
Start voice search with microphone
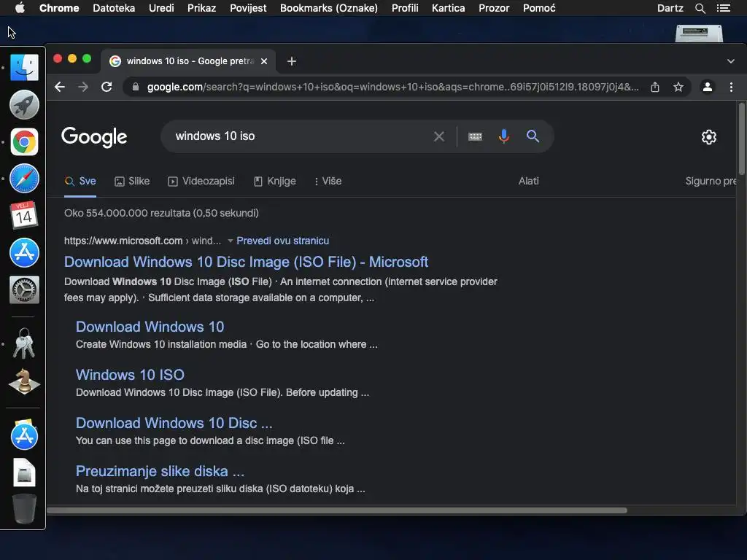pyautogui.click(x=503, y=136)
